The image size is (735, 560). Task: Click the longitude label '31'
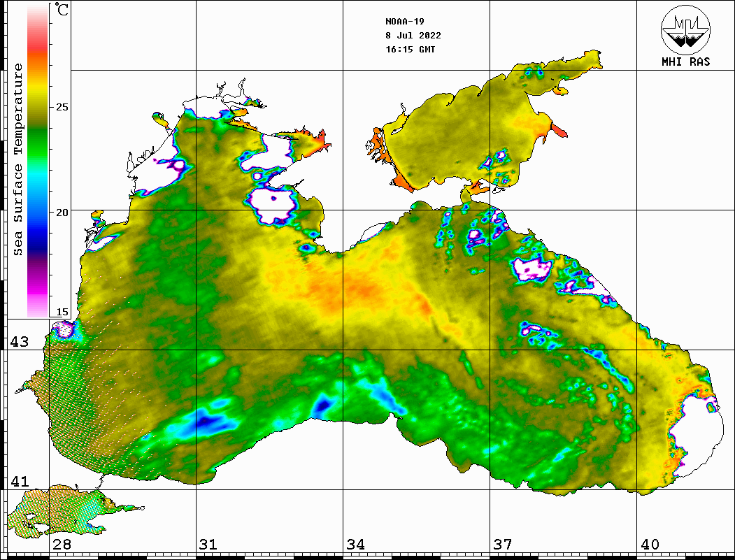pos(208,545)
